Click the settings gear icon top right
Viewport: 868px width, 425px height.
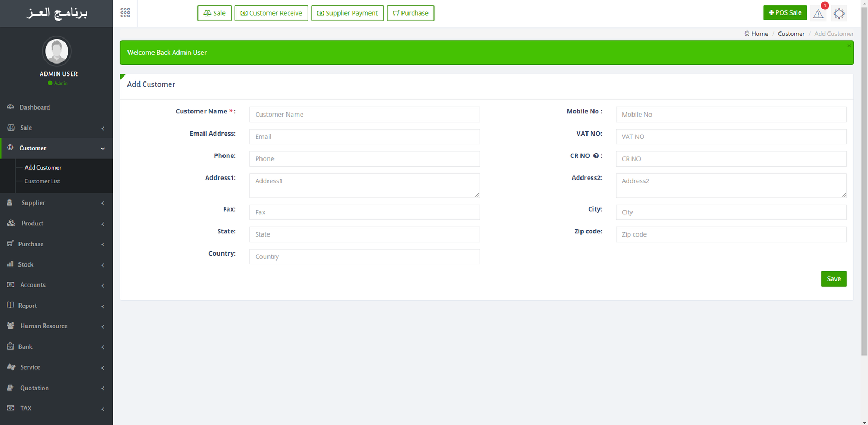(839, 14)
